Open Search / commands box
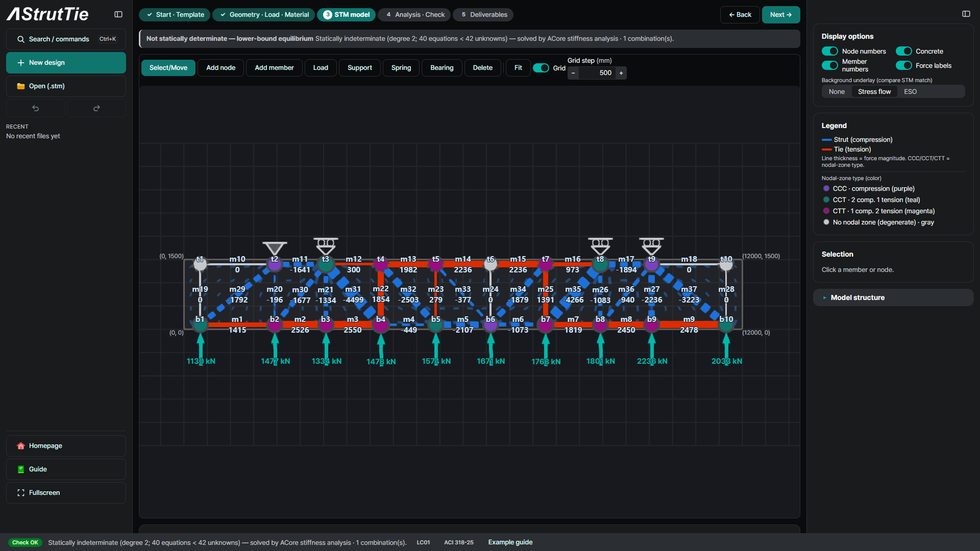This screenshot has width=980, height=551. [66, 39]
